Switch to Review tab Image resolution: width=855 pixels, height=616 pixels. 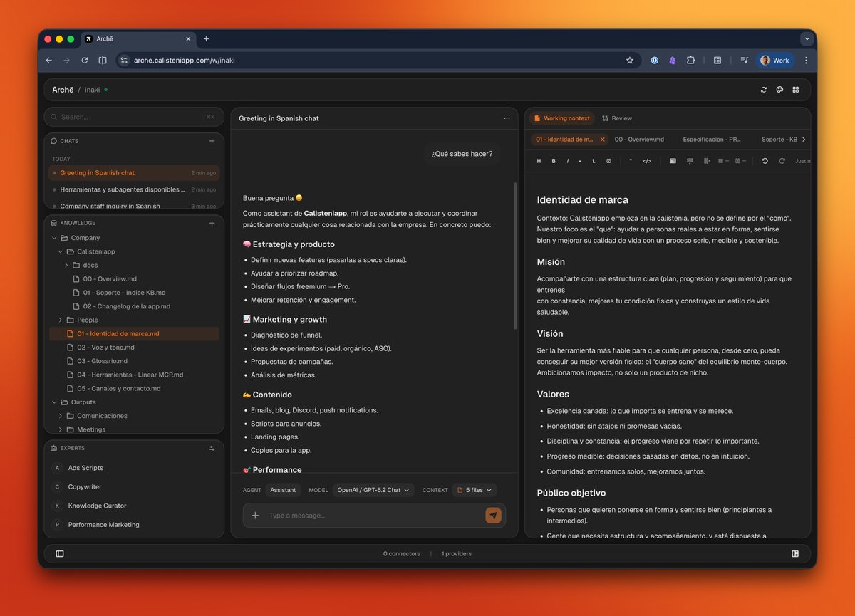(617, 118)
